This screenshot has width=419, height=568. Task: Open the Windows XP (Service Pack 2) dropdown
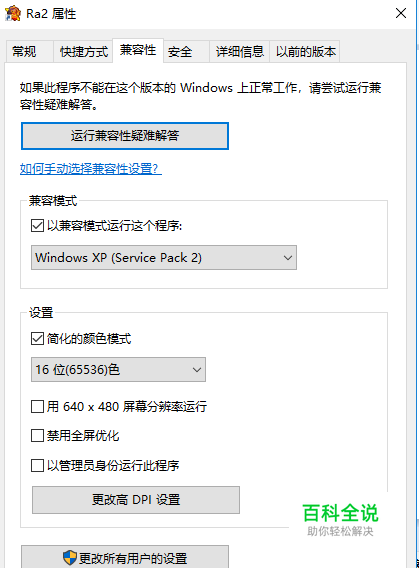(x=164, y=258)
